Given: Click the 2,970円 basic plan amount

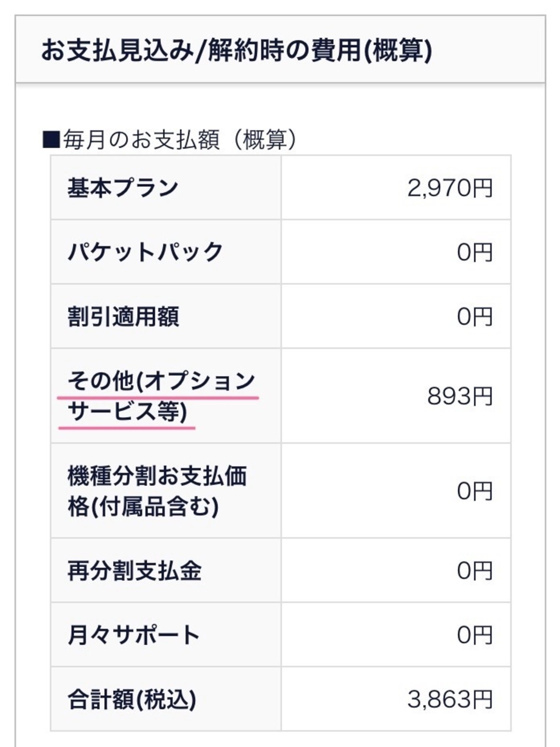Looking at the screenshot, I should pyautogui.click(x=449, y=188).
